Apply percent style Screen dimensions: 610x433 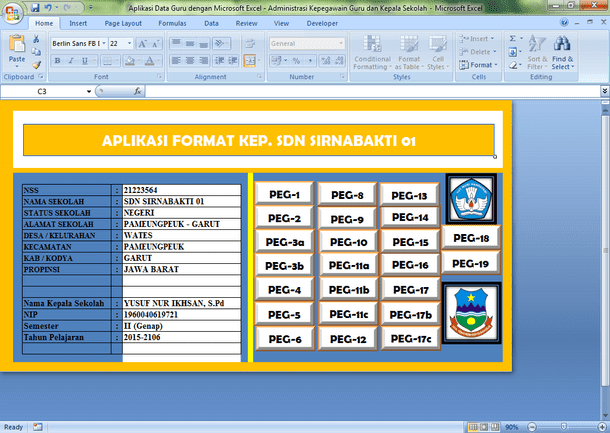296,61
